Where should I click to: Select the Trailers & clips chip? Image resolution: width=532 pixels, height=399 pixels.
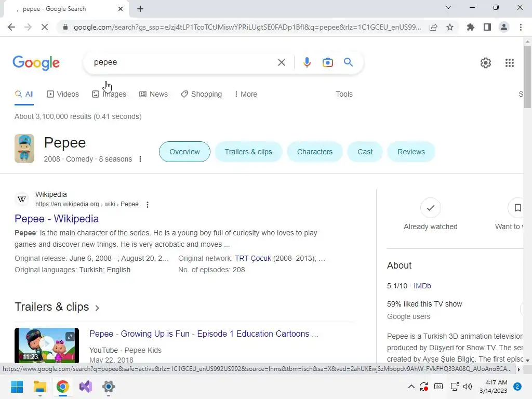coord(248,152)
